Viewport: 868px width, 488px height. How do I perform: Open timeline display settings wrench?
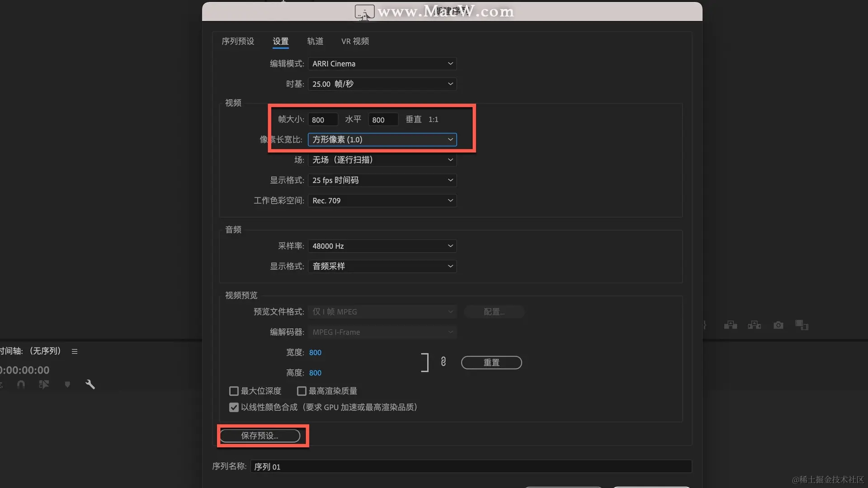(x=90, y=385)
